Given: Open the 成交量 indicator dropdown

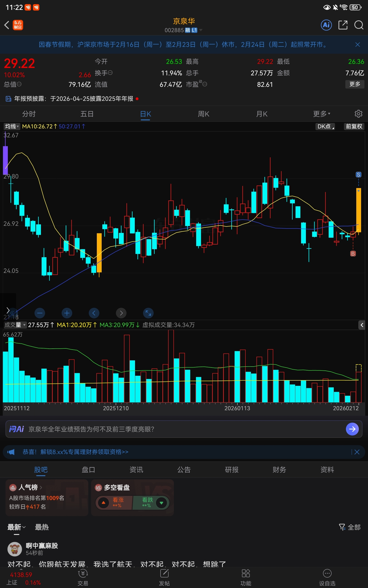Looking at the screenshot, I should pos(15,325).
